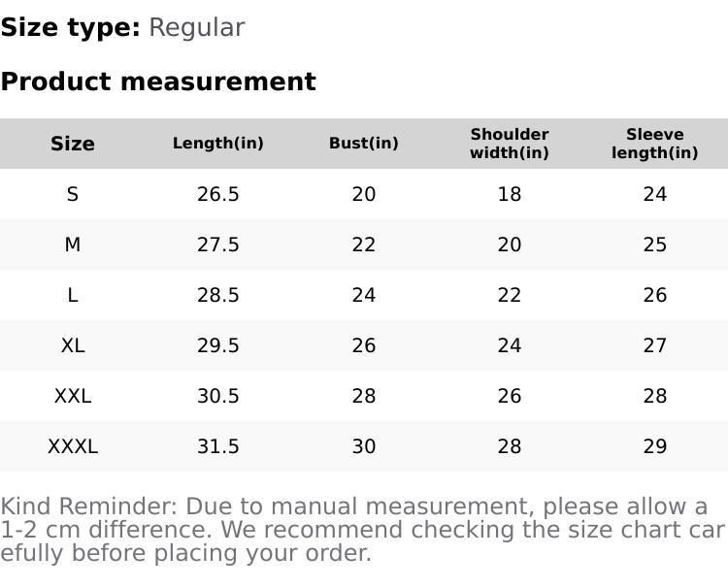The height and width of the screenshot is (588, 728).
Task: Click the Shoulder width(in) column header
Action: coord(510,144)
